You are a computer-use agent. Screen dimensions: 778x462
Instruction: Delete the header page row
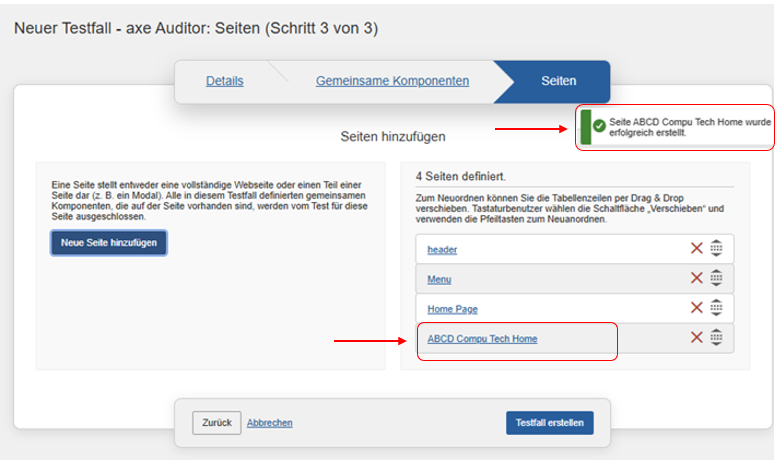pyautogui.click(x=697, y=249)
